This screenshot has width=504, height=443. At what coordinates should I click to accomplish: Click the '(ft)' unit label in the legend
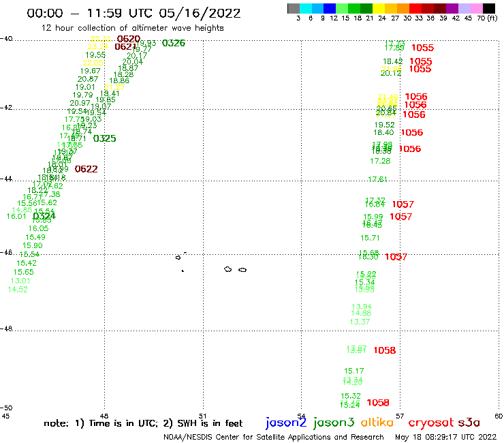coord(492,18)
